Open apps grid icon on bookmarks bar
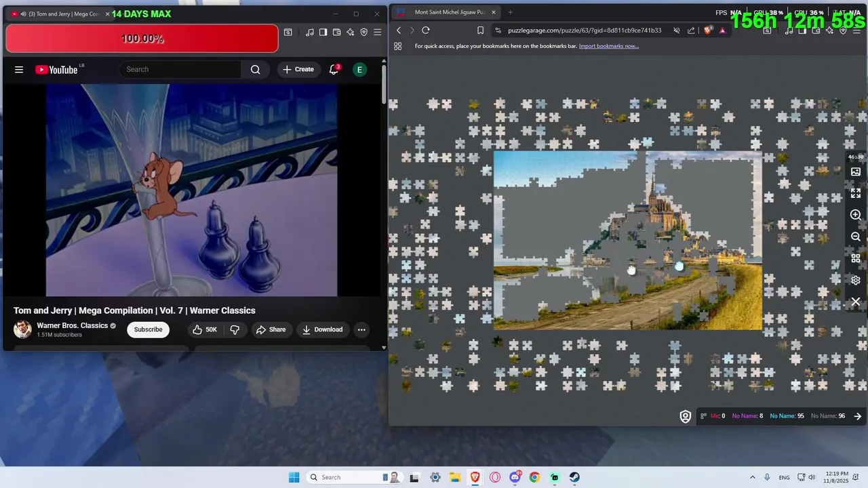Viewport: 868px width, 488px height. coord(398,46)
